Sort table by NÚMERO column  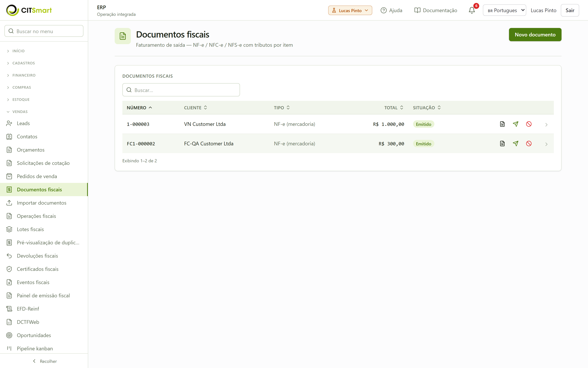[139, 108]
